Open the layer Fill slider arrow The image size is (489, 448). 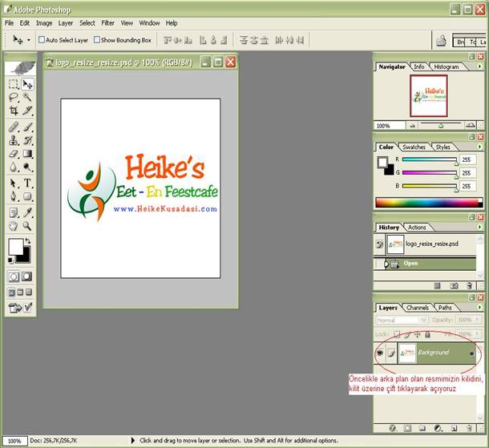tap(476, 334)
